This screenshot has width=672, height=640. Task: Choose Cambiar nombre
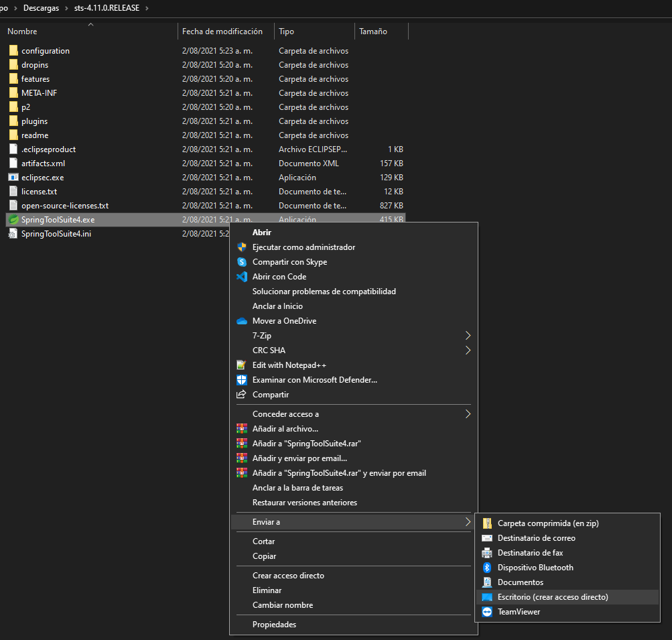click(x=283, y=605)
